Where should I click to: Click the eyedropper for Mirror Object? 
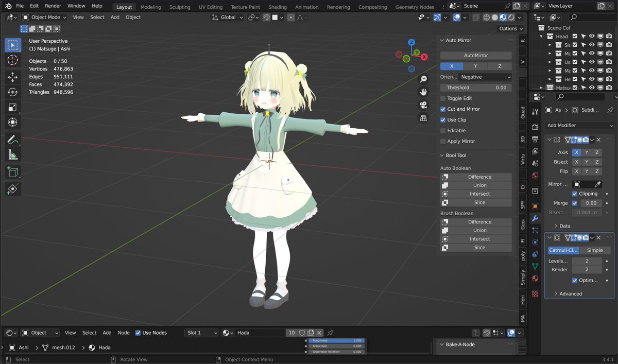597,184
